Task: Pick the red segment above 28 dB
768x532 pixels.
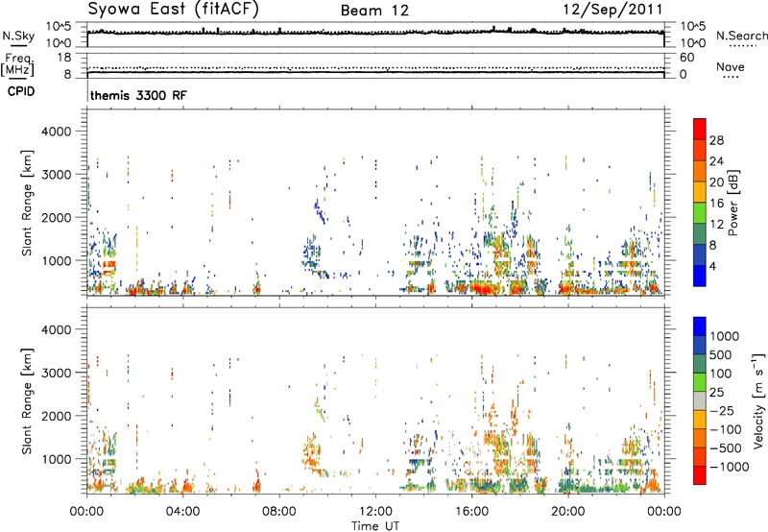Action: click(x=700, y=129)
